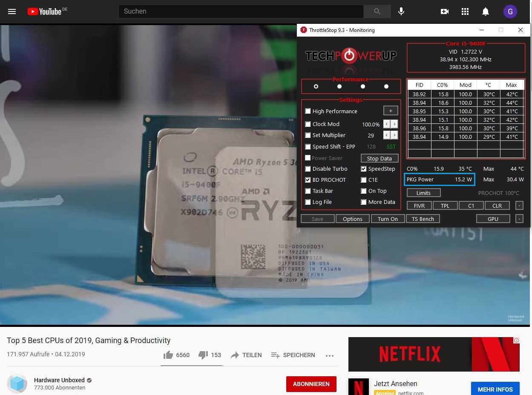Open the create video camera icon
Viewport: 532px width, 395px height.
pos(445,11)
